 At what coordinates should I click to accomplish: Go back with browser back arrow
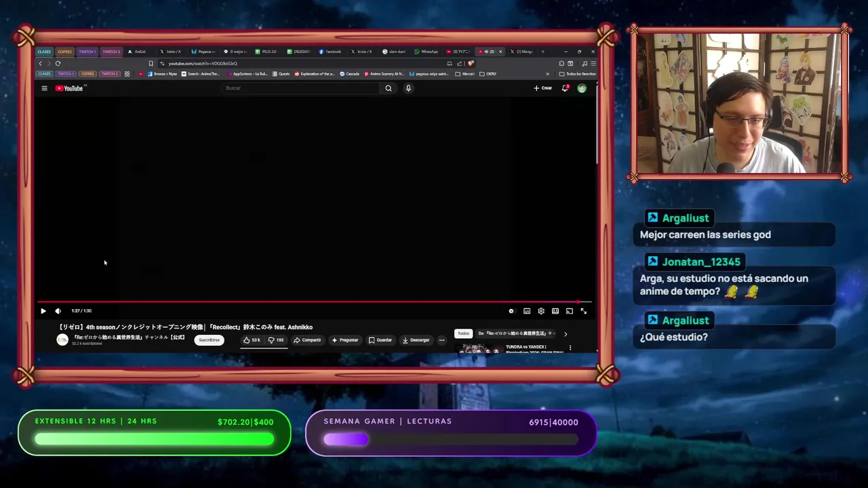click(x=40, y=63)
